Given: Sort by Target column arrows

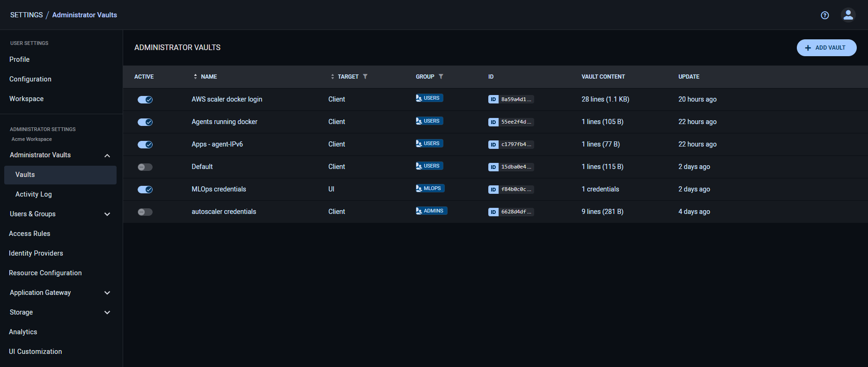Looking at the screenshot, I should pos(332,76).
